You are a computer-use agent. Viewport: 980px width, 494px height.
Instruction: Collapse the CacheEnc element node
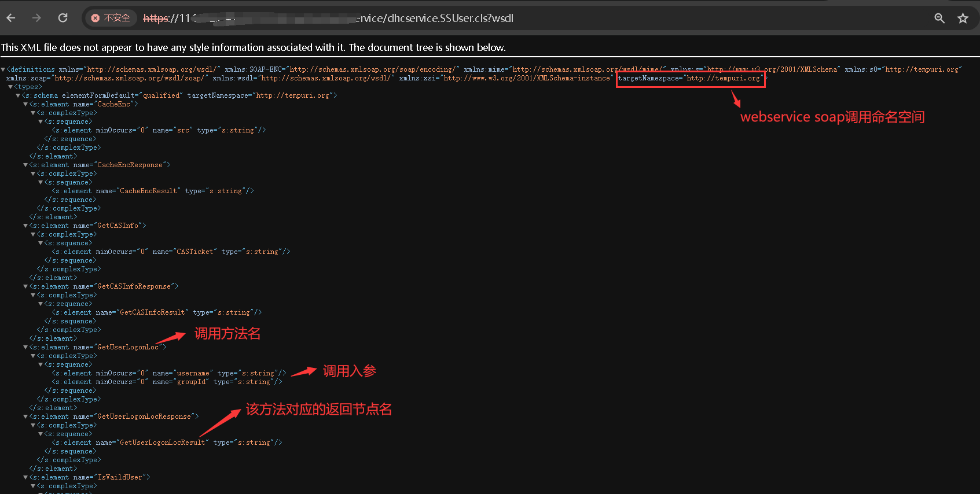coord(25,104)
